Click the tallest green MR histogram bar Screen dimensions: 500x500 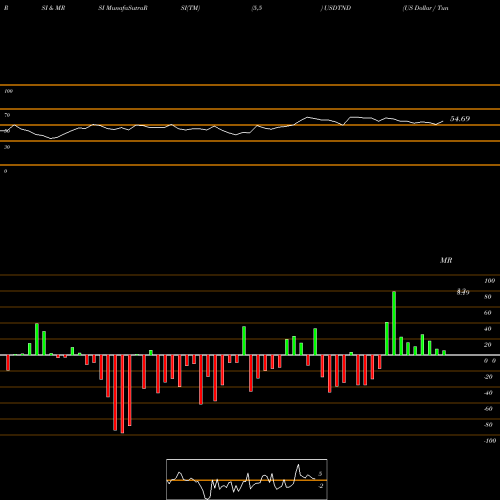tap(394, 323)
